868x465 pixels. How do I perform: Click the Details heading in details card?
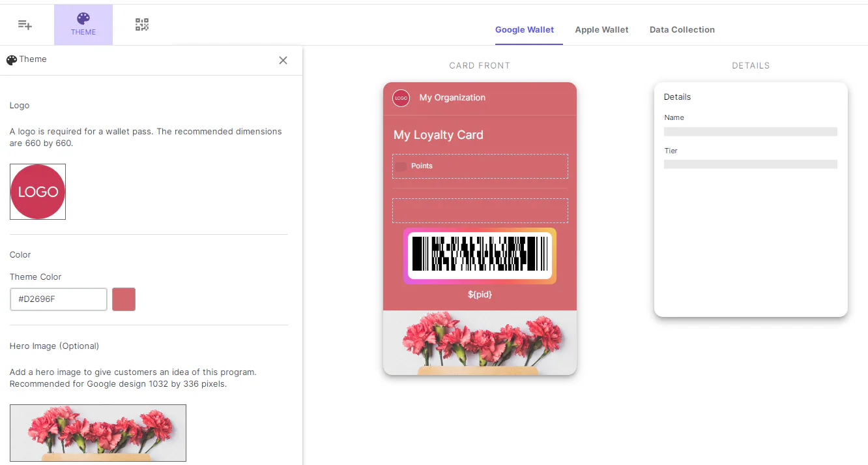[x=677, y=97]
